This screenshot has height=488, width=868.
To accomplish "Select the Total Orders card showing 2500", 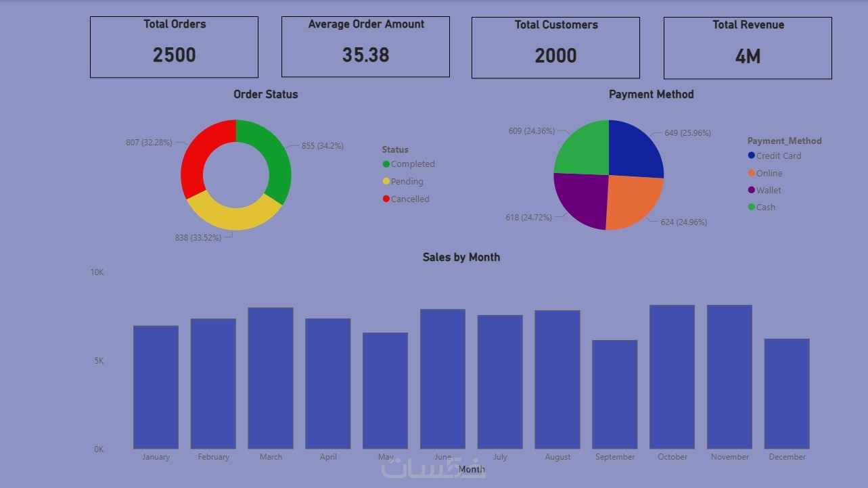I will (174, 47).
